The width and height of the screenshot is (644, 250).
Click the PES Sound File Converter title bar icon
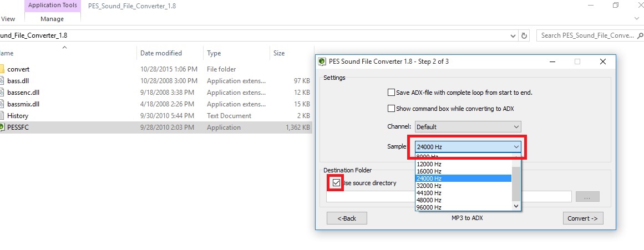(x=322, y=62)
